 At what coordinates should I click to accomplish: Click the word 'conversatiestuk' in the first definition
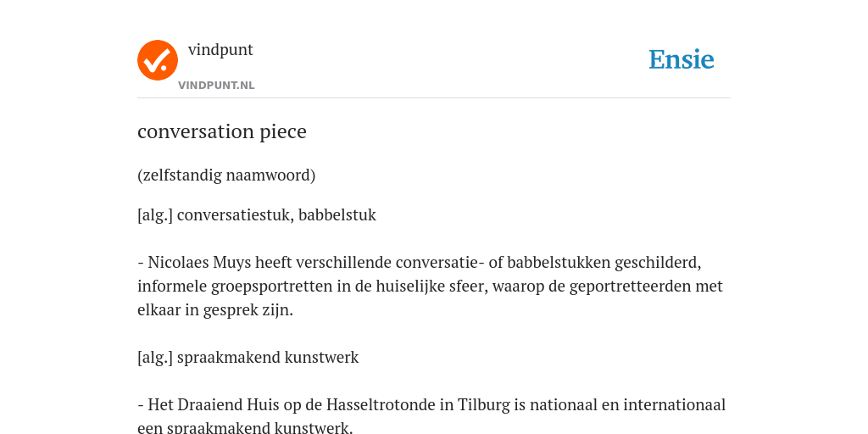[x=236, y=214]
